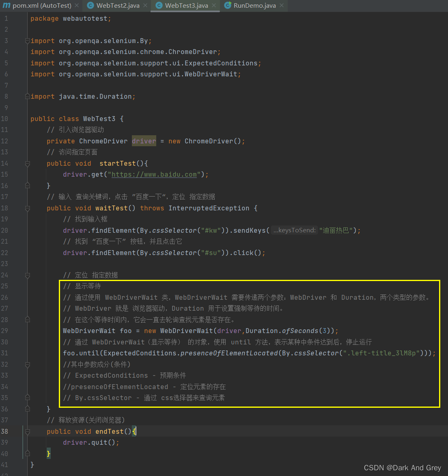Close the WebTest2.java tab
This screenshot has width=448, height=476.
(x=145, y=5)
